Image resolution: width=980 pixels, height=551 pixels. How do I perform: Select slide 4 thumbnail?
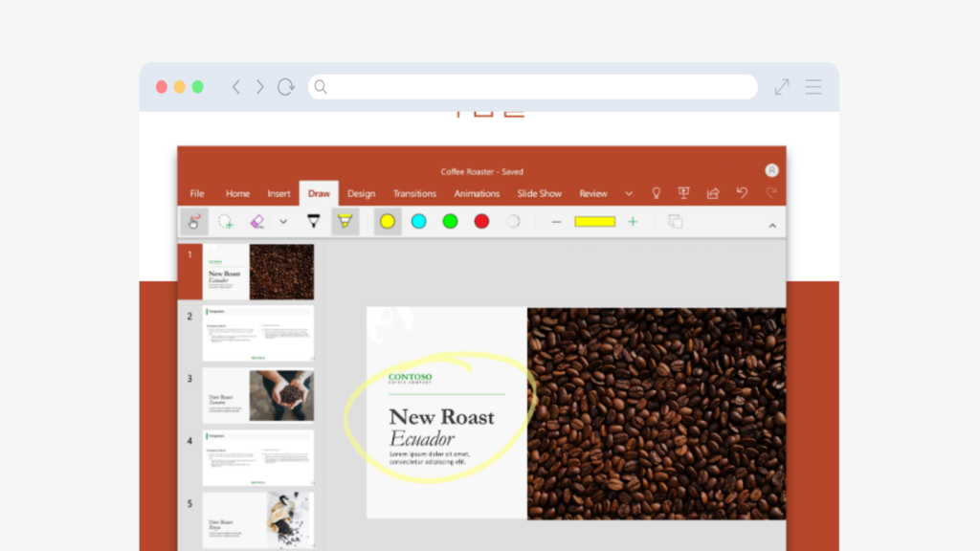tap(258, 458)
